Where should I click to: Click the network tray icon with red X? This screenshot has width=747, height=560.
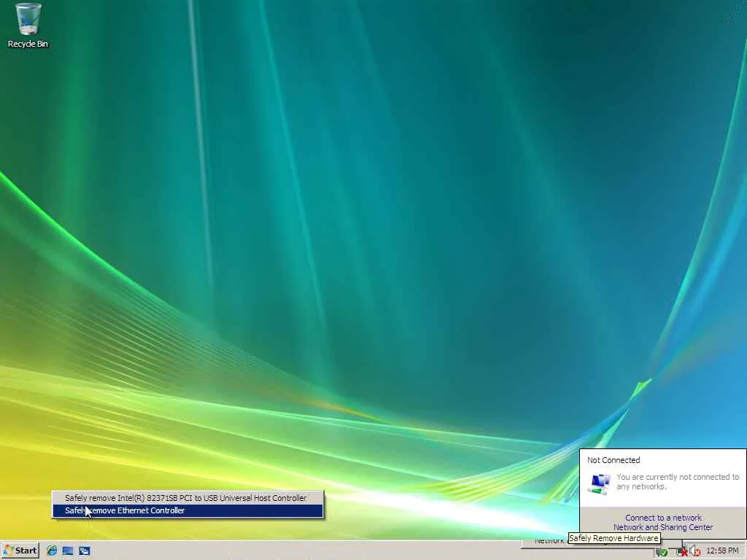pyautogui.click(x=682, y=551)
